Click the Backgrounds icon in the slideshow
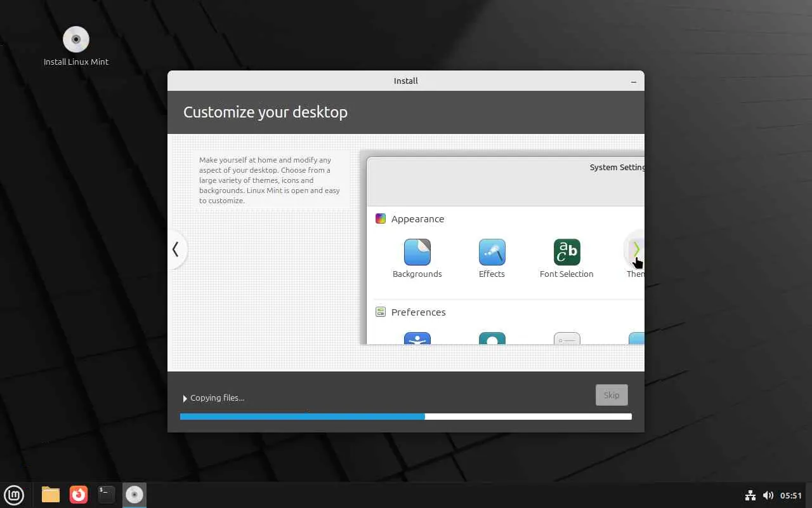The image size is (812, 508). pyautogui.click(x=417, y=252)
